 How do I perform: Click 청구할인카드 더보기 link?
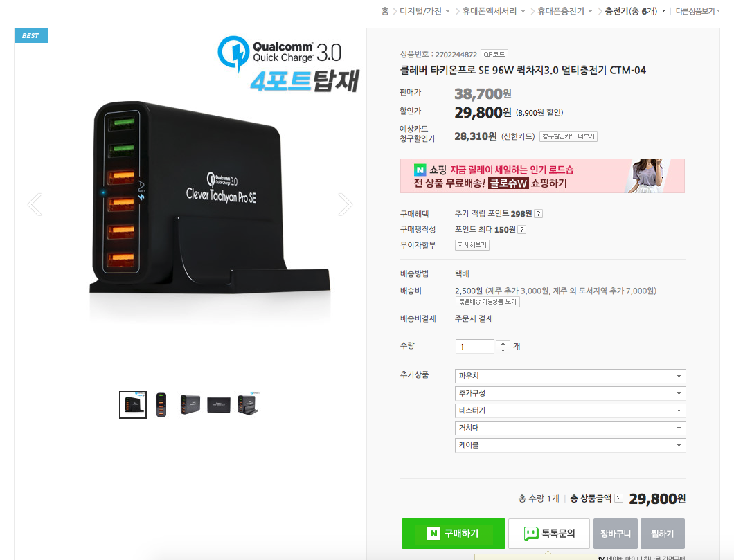point(569,136)
